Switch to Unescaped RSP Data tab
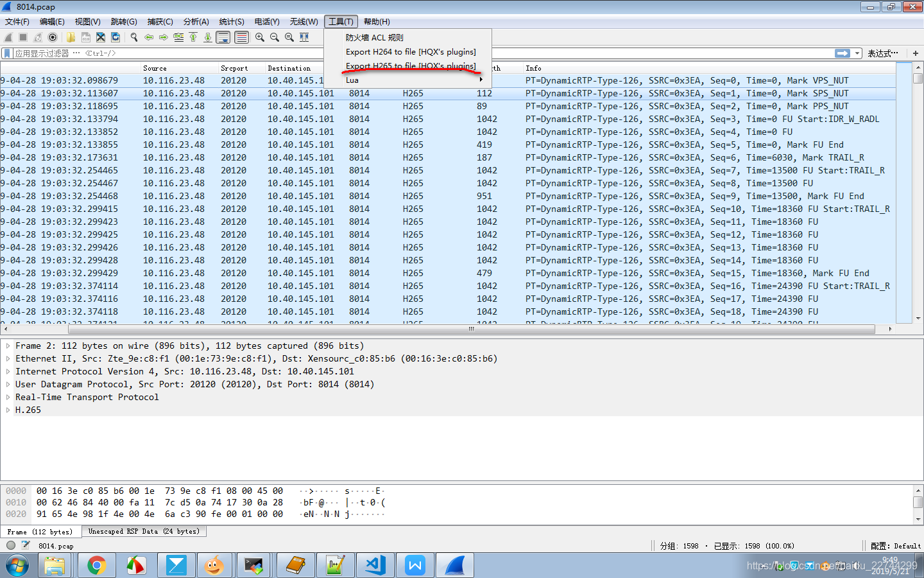 [144, 532]
